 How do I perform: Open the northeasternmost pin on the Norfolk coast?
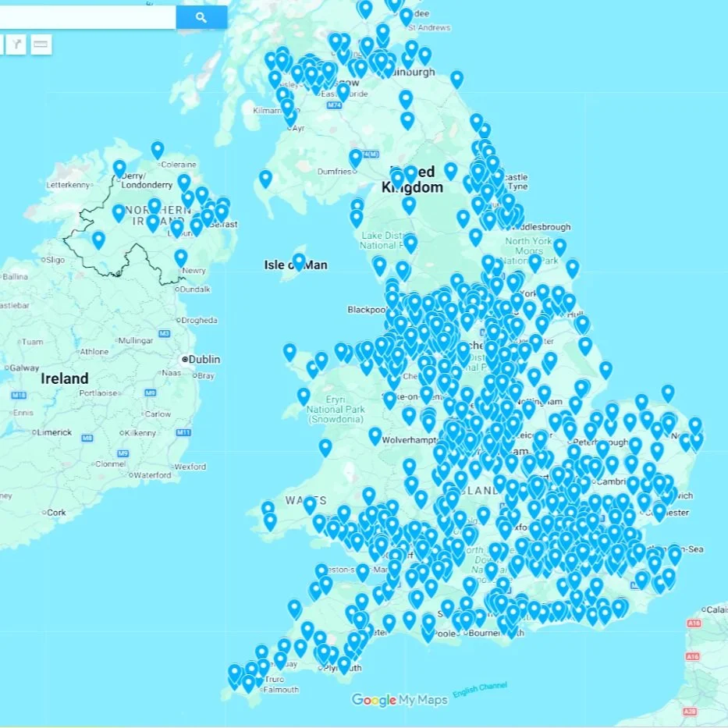[668, 393]
